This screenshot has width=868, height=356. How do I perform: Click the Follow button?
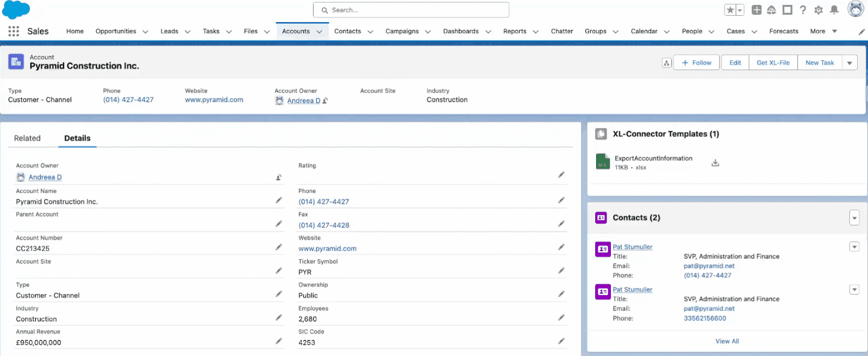pyautogui.click(x=697, y=63)
